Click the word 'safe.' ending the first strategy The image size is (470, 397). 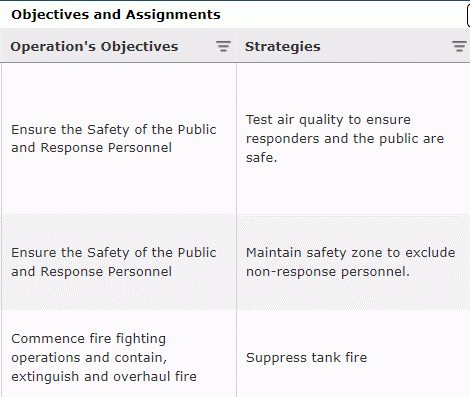tap(261, 157)
